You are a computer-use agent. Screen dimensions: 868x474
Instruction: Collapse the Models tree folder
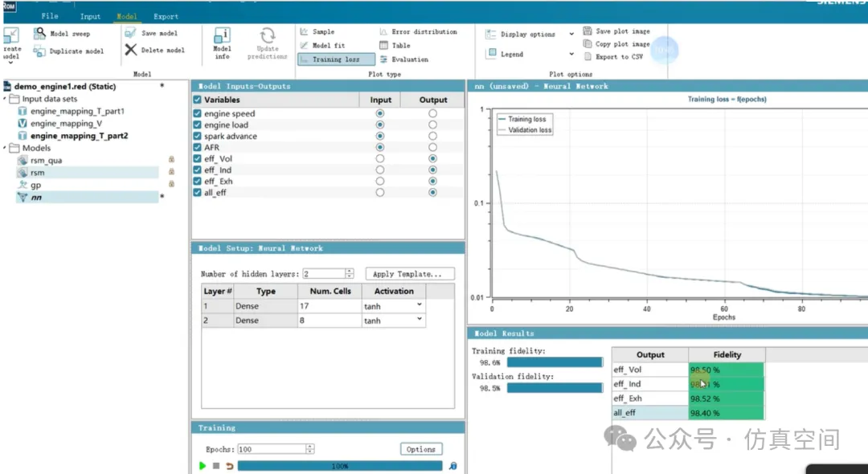pyautogui.click(x=6, y=149)
